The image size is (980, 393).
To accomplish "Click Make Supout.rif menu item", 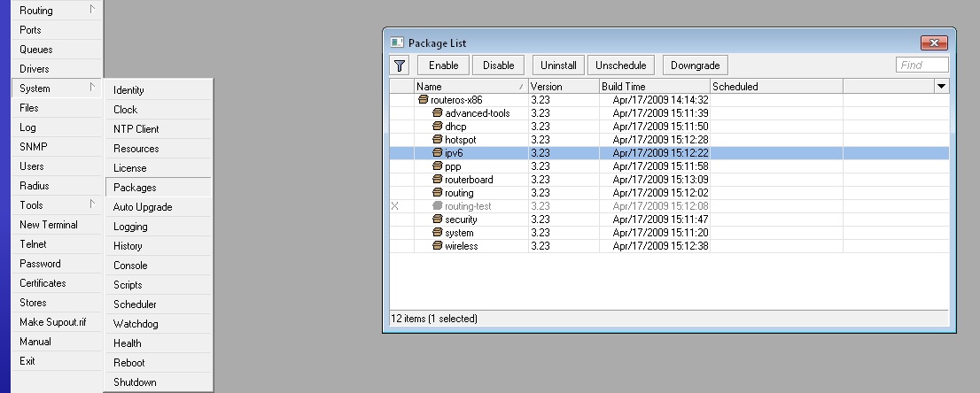I will (x=56, y=322).
